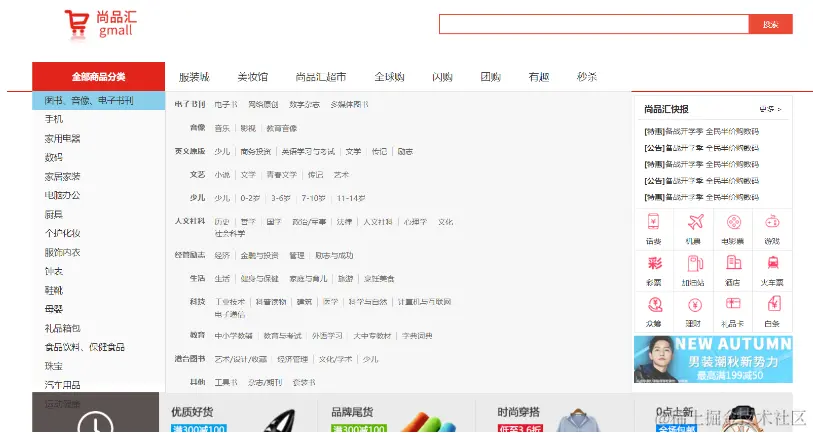This screenshot has height=434, width=813.
Task: Open 政治/军事 subcategory link
Action: pyautogui.click(x=309, y=222)
